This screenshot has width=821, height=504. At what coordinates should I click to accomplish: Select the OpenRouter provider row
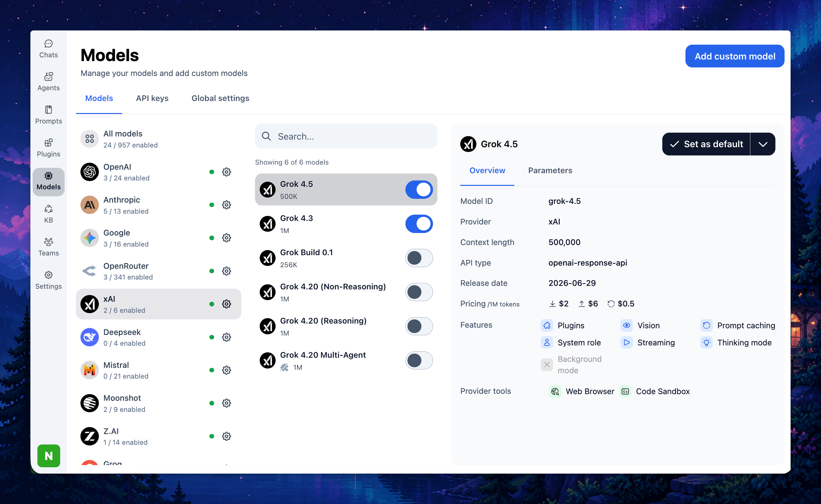pyautogui.click(x=158, y=271)
